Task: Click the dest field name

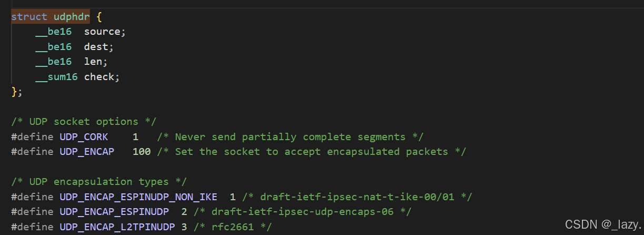Action: [x=97, y=47]
